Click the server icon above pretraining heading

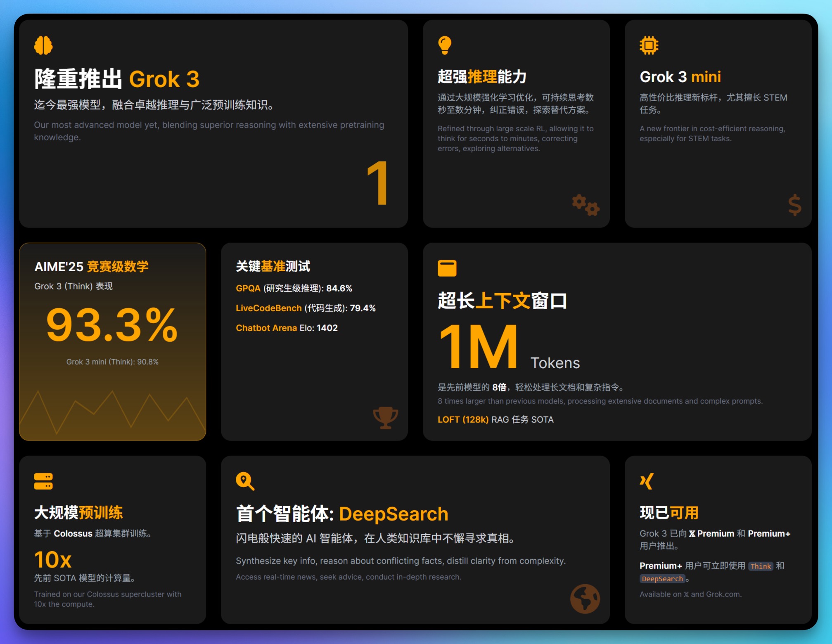tap(43, 481)
